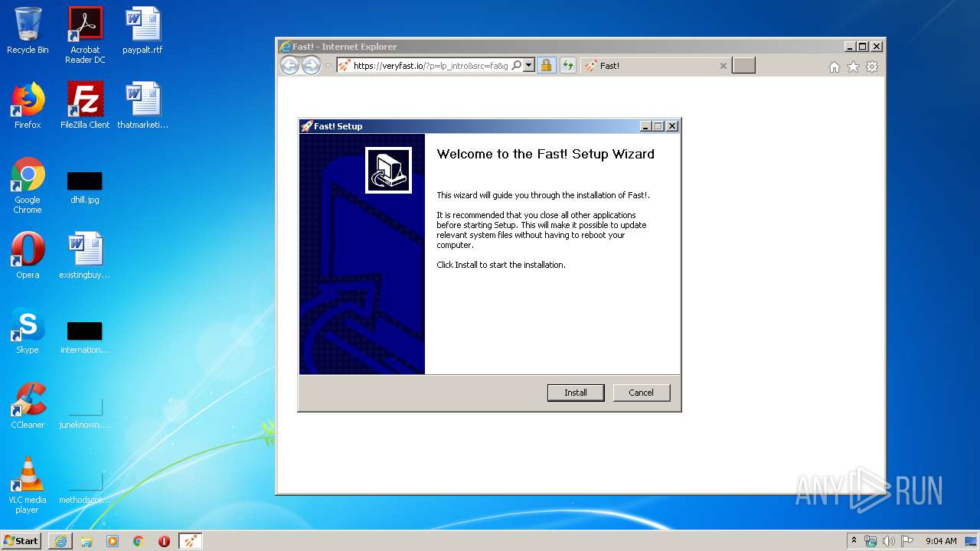980x551 pixels.
Task: Open a new tab in Internet Explorer
Action: point(743,66)
